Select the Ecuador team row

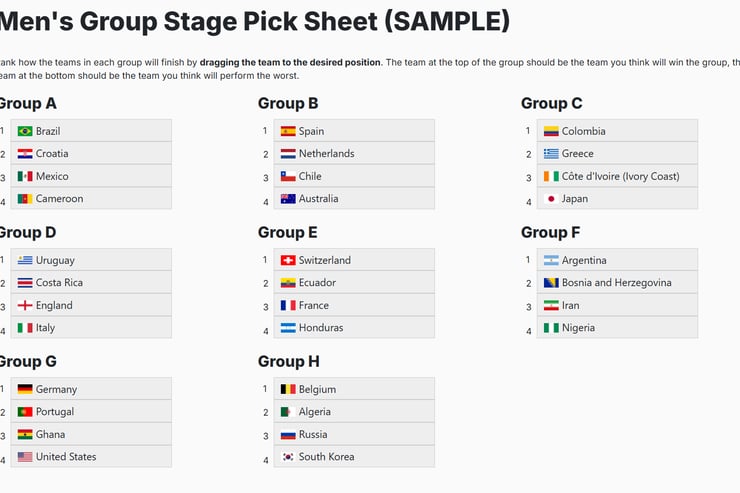tap(354, 283)
